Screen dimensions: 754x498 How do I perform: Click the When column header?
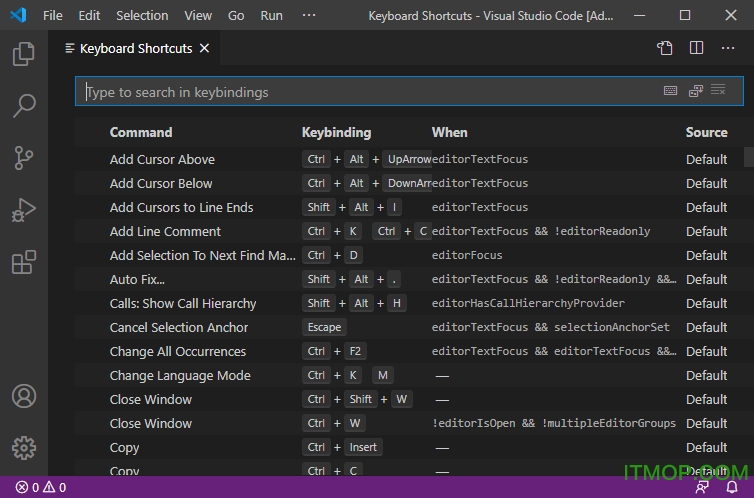point(449,132)
